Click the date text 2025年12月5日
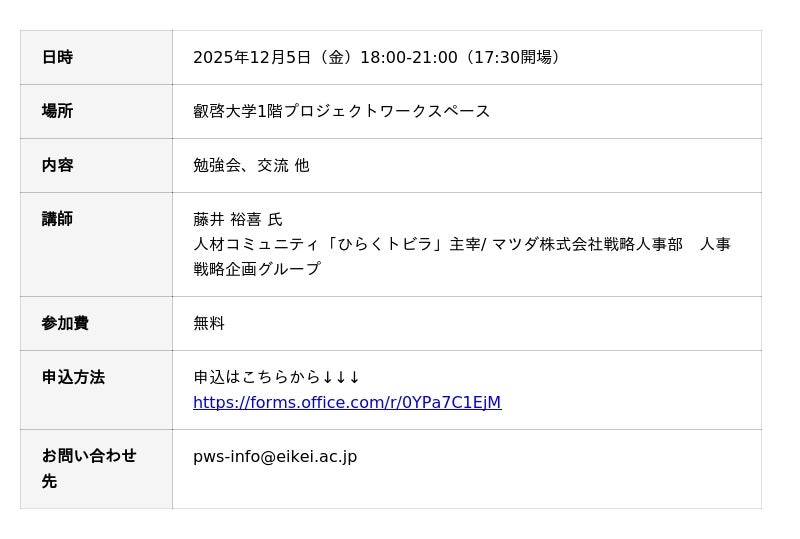The width and height of the screenshot is (800, 539). (x=252, y=58)
